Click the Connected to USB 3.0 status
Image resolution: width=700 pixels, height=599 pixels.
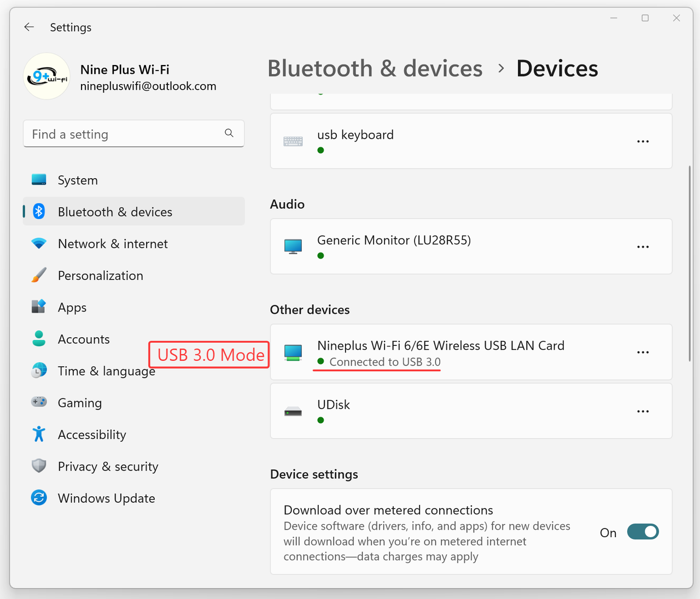385,362
